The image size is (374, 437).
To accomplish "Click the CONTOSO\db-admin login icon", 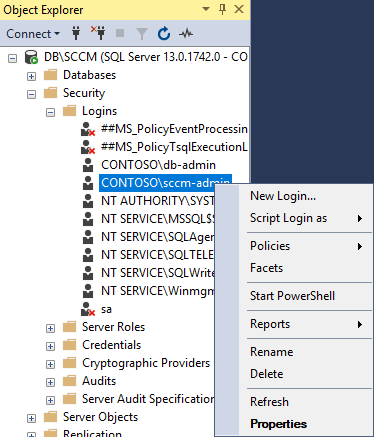I will (x=88, y=165).
